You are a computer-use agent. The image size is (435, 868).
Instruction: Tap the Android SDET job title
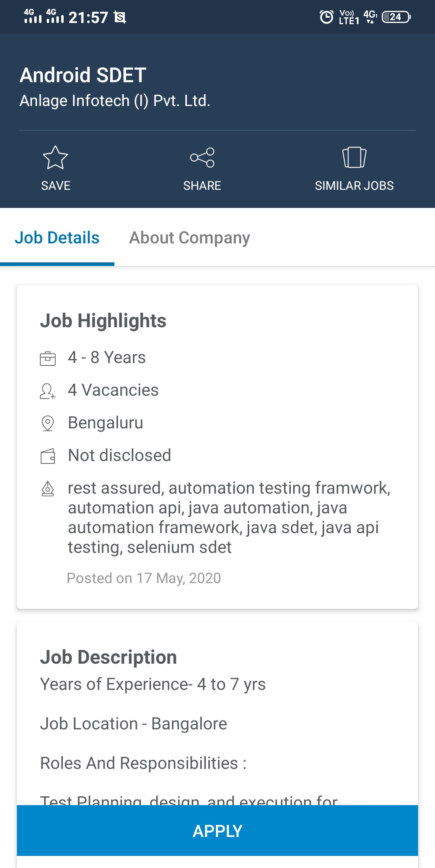click(83, 75)
